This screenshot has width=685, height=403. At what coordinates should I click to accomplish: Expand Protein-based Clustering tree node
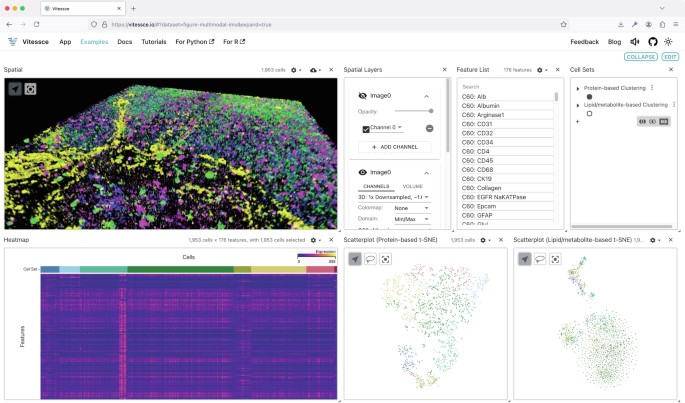[578, 88]
